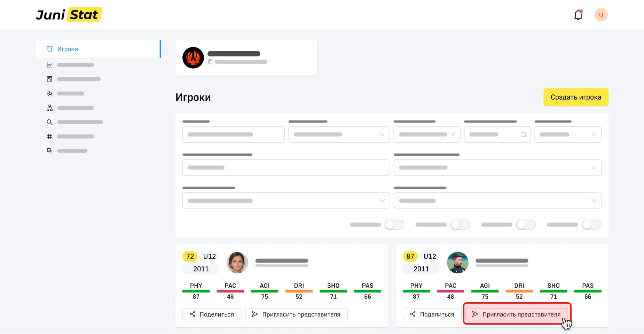The height and width of the screenshot is (334, 644).
Task: Select Игроки in the sidebar menu
Action: pos(68,49)
